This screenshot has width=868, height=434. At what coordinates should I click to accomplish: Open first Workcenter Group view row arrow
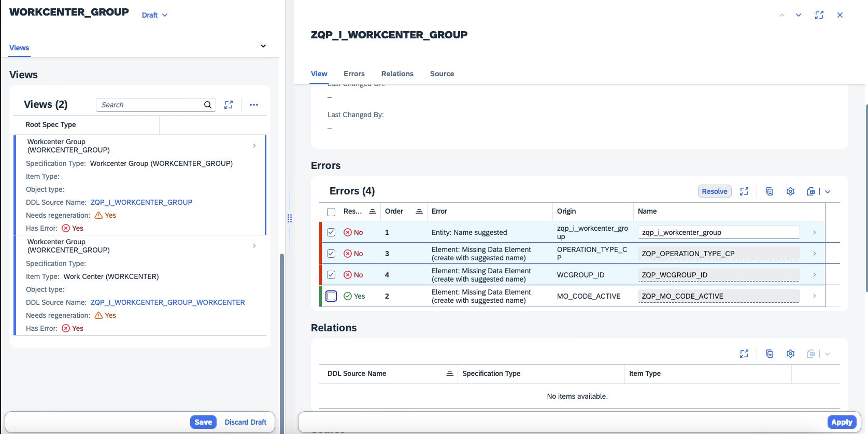click(x=254, y=146)
